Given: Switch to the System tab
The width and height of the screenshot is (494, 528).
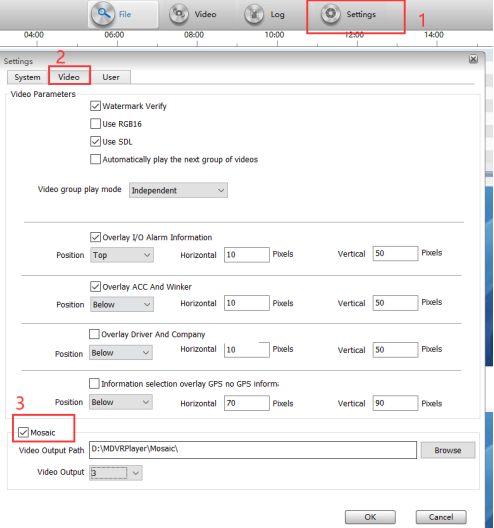Looking at the screenshot, I should point(27,77).
